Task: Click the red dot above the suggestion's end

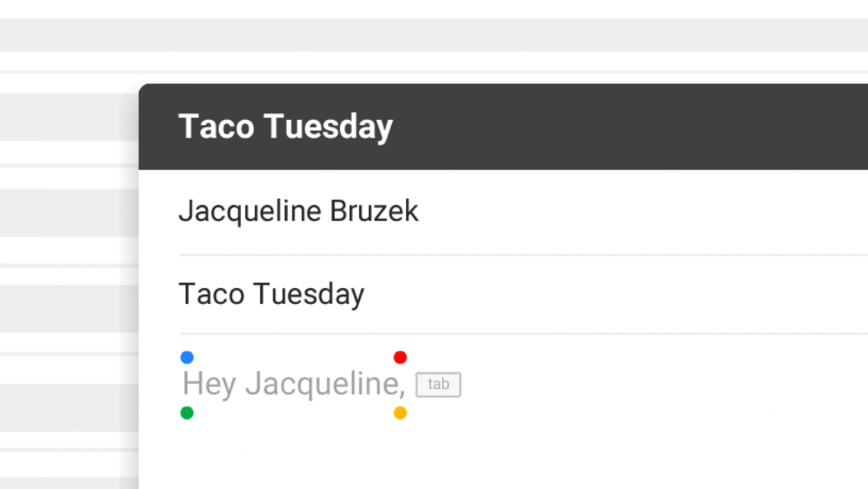Action: coord(400,357)
